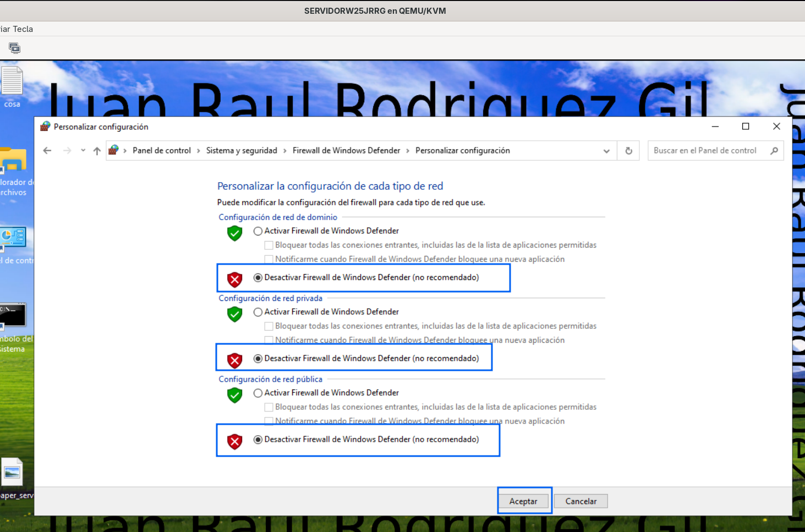Expand the chevron after 'Sistema y seguridad'
Image resolution: width=805 pixels, height=532 pixels.
[285, 151]
